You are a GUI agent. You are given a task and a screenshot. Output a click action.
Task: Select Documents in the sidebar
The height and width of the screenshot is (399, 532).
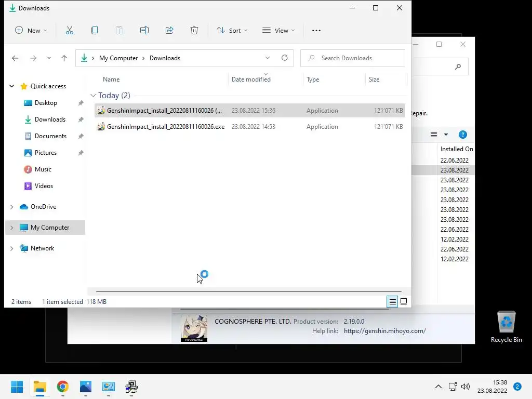pyautogui.click(x=50, y=136)
